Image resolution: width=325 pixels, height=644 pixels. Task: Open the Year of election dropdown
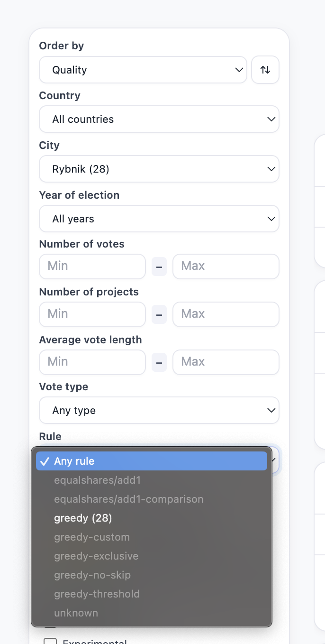coord(159,219)
